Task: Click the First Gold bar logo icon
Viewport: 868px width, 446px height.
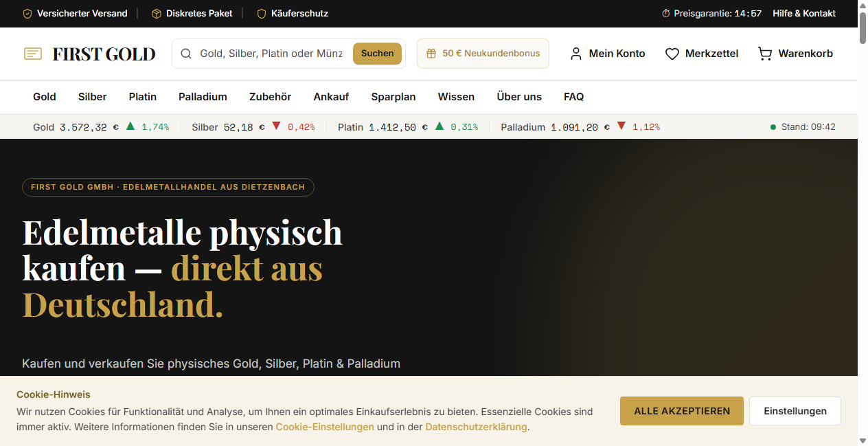Action: click(x=33, y=54)
